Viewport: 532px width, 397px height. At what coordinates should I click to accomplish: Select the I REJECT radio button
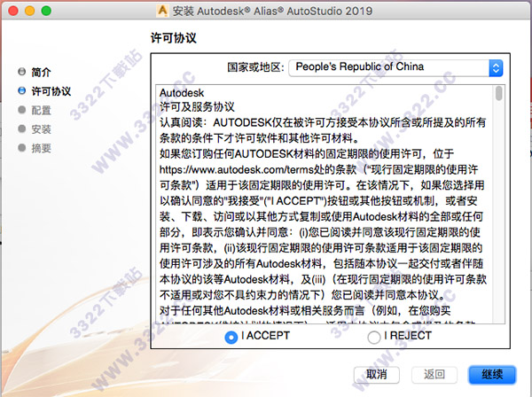[x=373, y=338]
